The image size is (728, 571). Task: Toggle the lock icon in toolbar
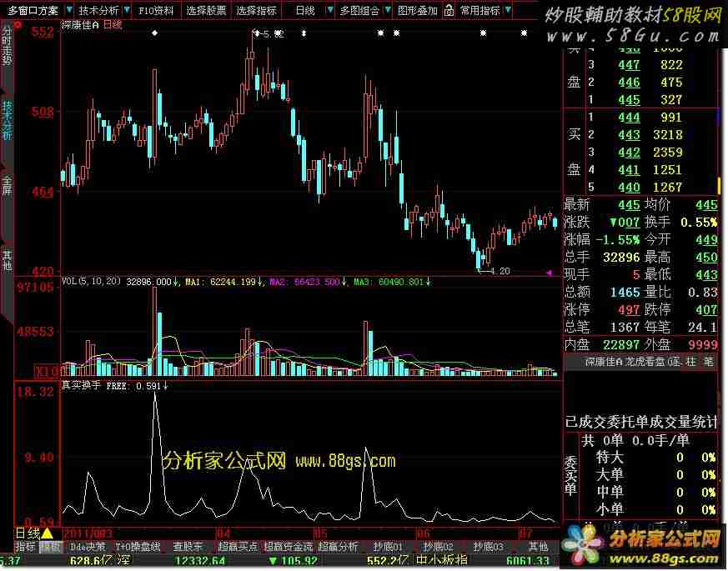[449, 10]
